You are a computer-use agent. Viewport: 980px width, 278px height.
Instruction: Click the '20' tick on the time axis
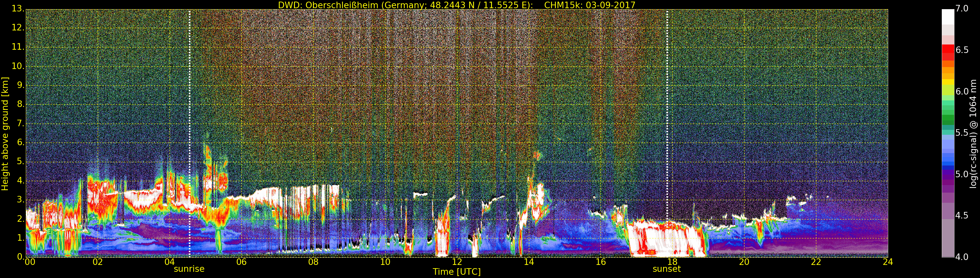[x=744, y=262]
